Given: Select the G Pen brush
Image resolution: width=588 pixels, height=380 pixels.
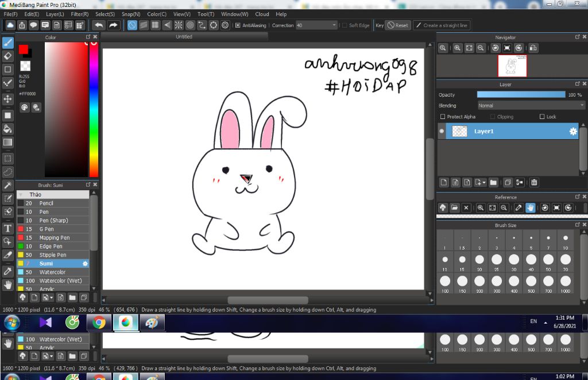Looking at the screenshot, I should [53, 229].
